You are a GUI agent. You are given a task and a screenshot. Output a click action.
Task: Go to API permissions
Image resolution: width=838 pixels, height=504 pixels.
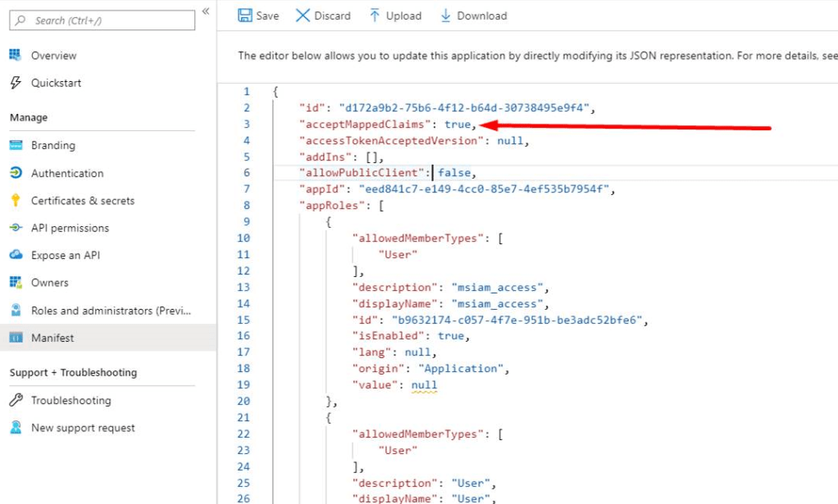70,228
